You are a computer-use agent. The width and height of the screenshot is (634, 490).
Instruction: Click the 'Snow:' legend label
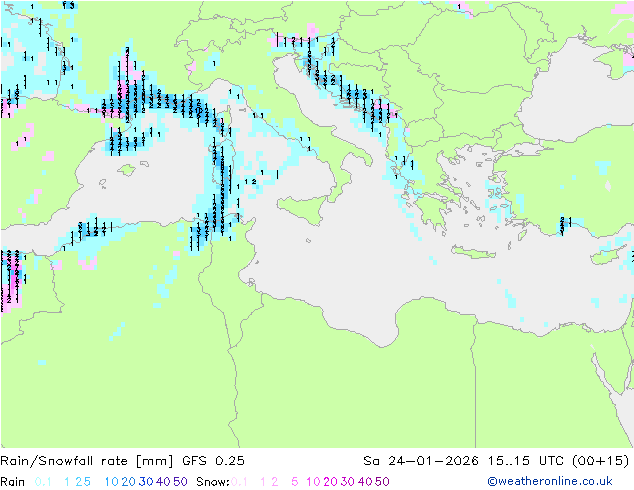pos(213,482)
